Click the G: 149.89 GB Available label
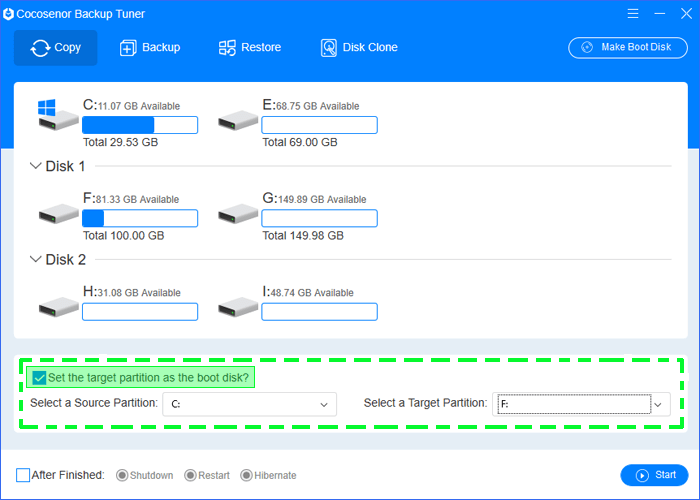The image size is (700, 500). [314, 199]
